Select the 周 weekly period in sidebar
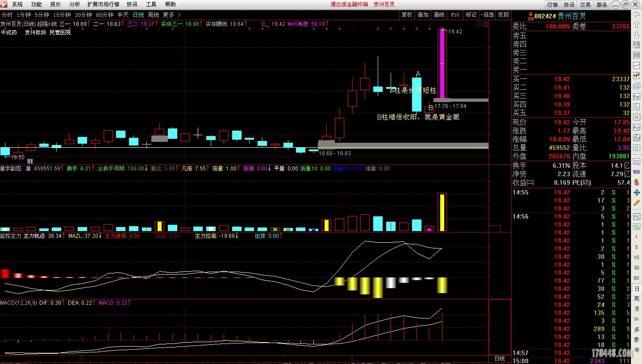Image resolution: width=642 pixels, height=364 pixels. coord(636,299)
